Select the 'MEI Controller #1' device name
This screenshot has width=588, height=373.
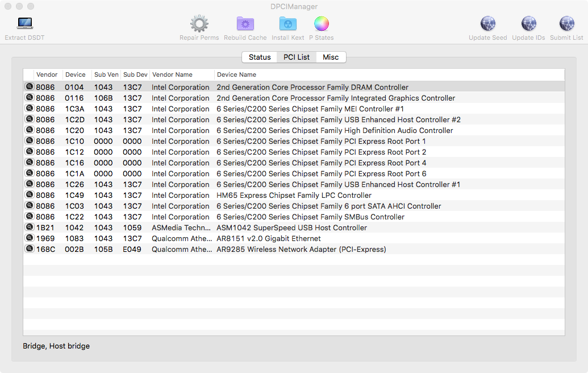pos(310,109)
